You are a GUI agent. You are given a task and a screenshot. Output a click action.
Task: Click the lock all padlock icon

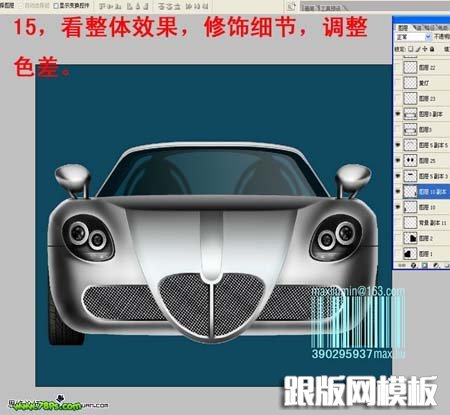tap(432, 49)
